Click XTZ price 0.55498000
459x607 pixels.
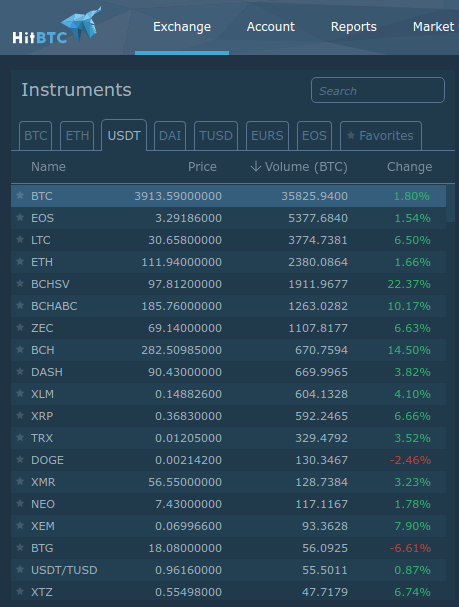[188, 592]
